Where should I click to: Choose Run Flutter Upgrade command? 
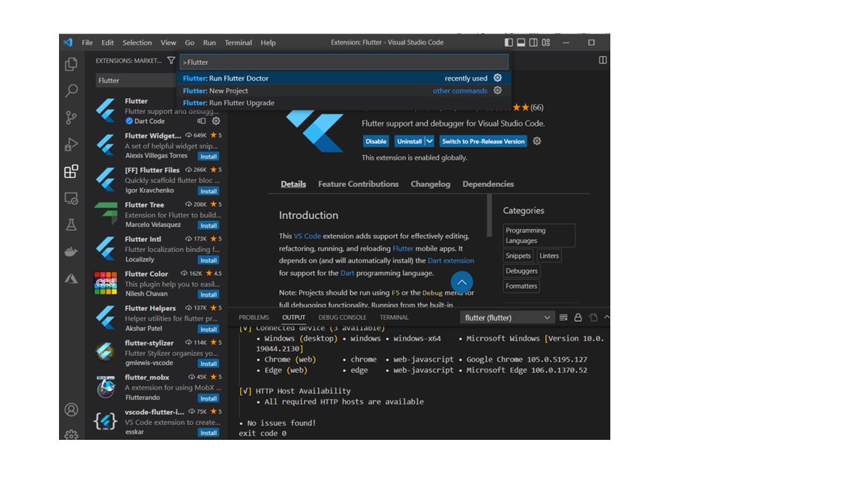click(x=344, y=102)
